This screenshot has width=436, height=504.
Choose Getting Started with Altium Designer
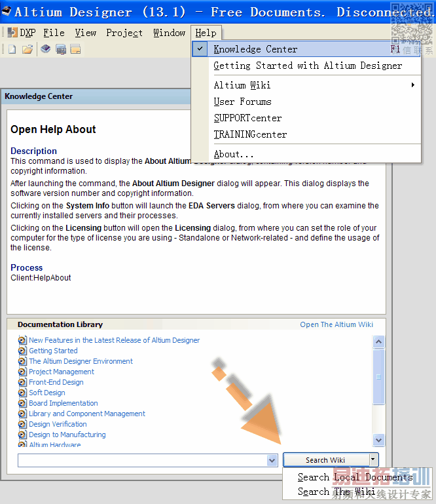point(308,66)
